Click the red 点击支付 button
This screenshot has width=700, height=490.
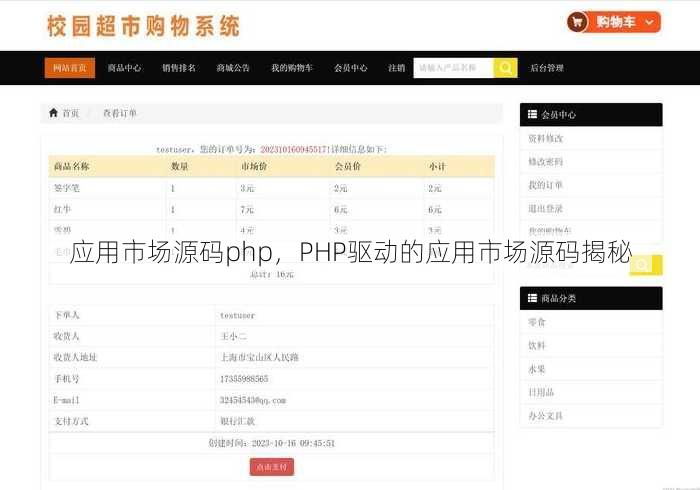pos(272,467)
